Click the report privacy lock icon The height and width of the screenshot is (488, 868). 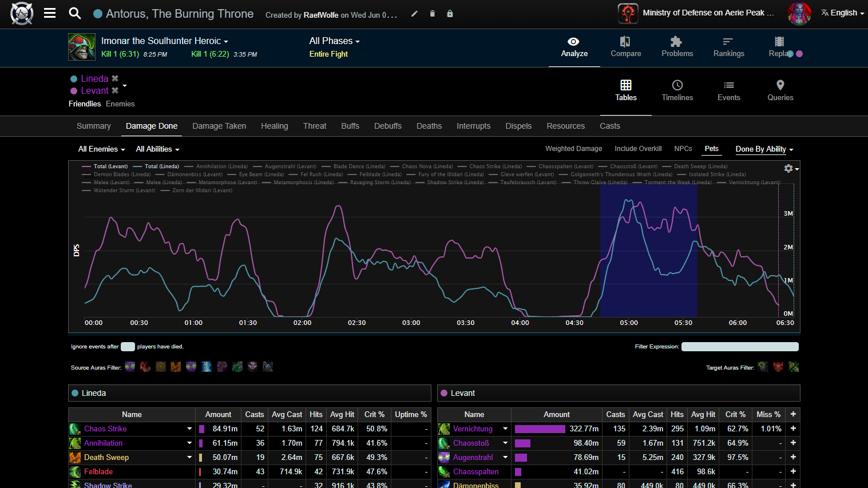[450, 14]
